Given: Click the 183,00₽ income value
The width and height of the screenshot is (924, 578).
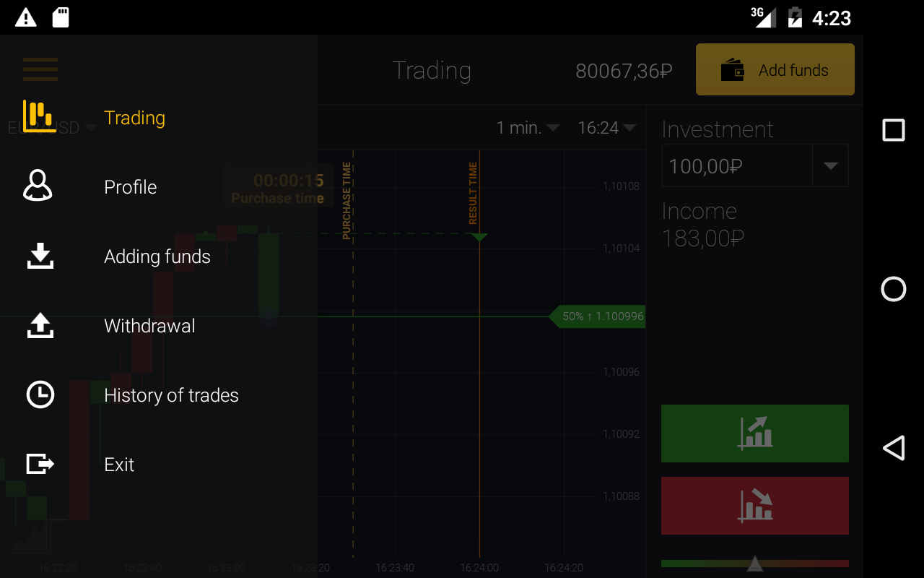Looking at the screenshot, I should [x=703, y=238].
